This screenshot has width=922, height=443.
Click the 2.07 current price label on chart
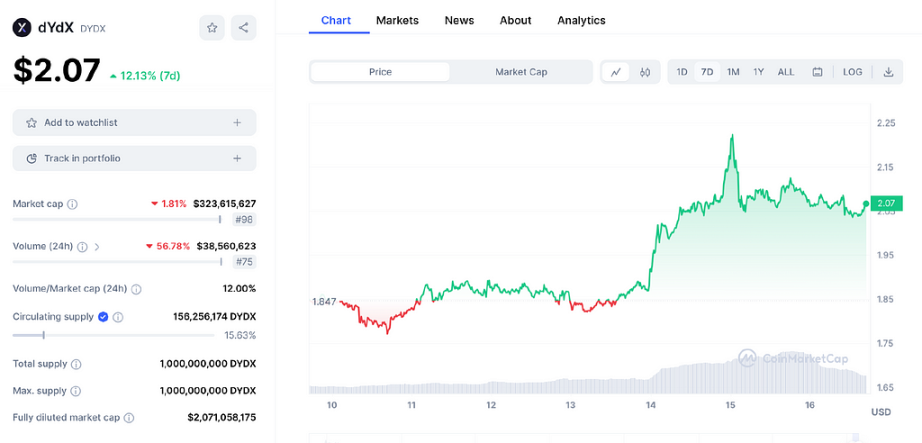[886, 203]
